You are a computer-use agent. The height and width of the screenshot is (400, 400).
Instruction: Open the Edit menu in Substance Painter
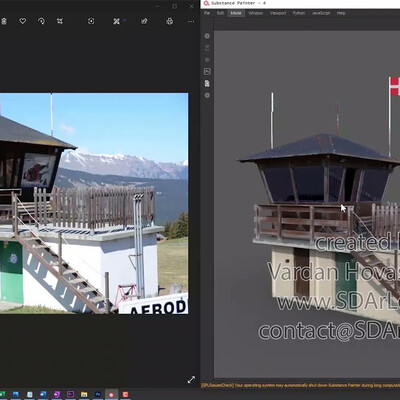click(x=220, y=13)
